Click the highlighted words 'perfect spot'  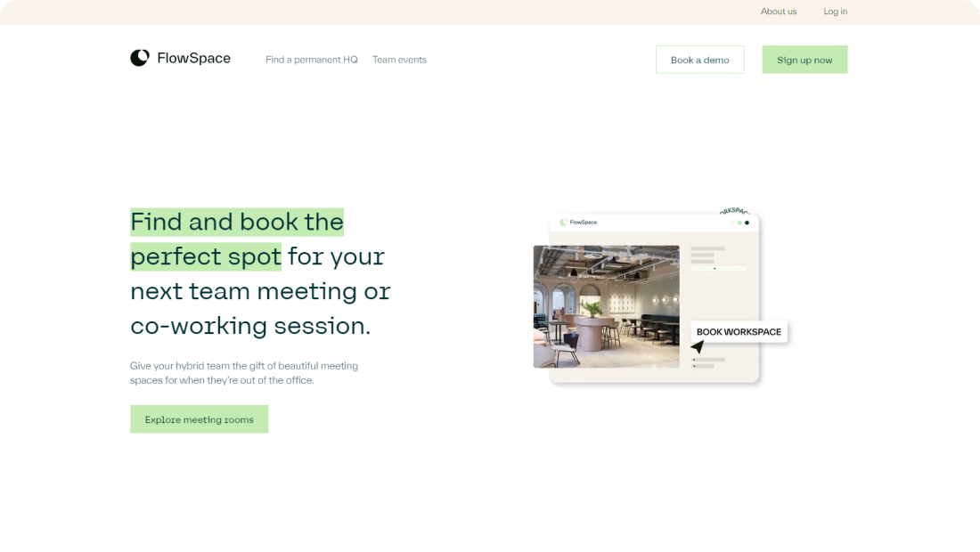coord(206,256)
